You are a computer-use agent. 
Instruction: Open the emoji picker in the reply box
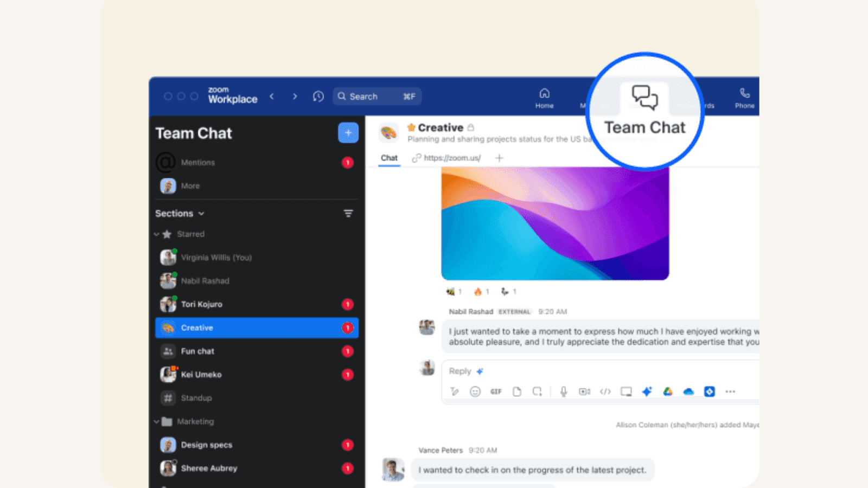pos(475,391)
